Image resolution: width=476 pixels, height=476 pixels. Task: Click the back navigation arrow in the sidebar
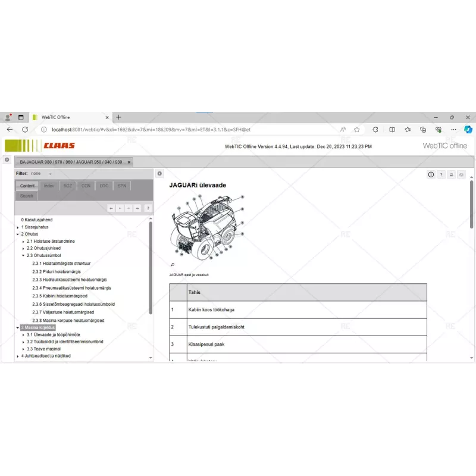[111, 208]
